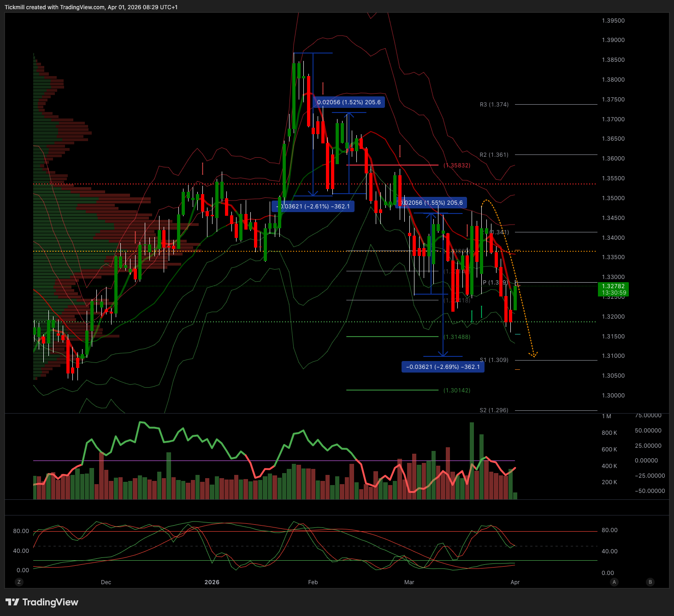Select the -0.03621 (-2.61%) measurement label
The image size is (674, 616).
[x=313, y=206]
